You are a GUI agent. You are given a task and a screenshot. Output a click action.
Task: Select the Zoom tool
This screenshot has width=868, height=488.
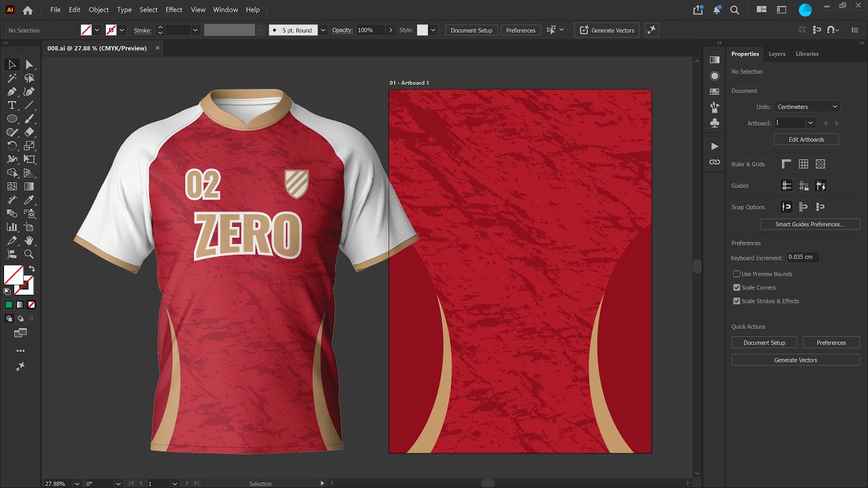pyautogui.click(x=29, y=254)
